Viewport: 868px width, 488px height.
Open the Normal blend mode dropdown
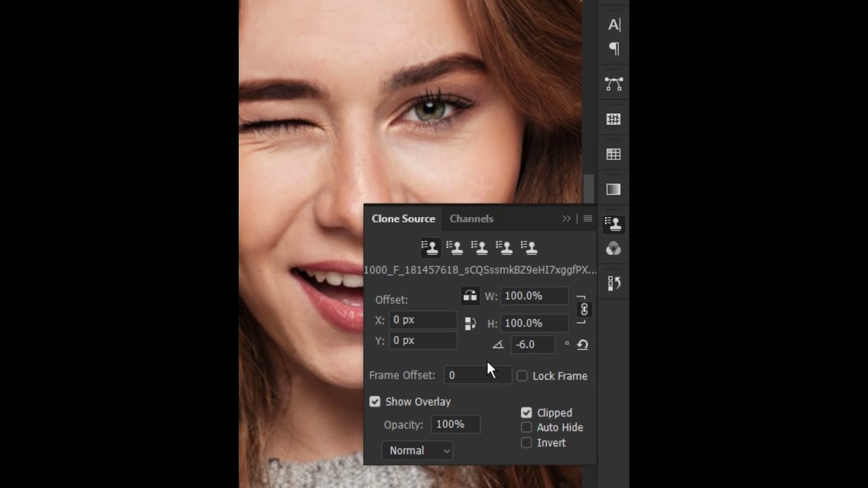pos(417,450)
